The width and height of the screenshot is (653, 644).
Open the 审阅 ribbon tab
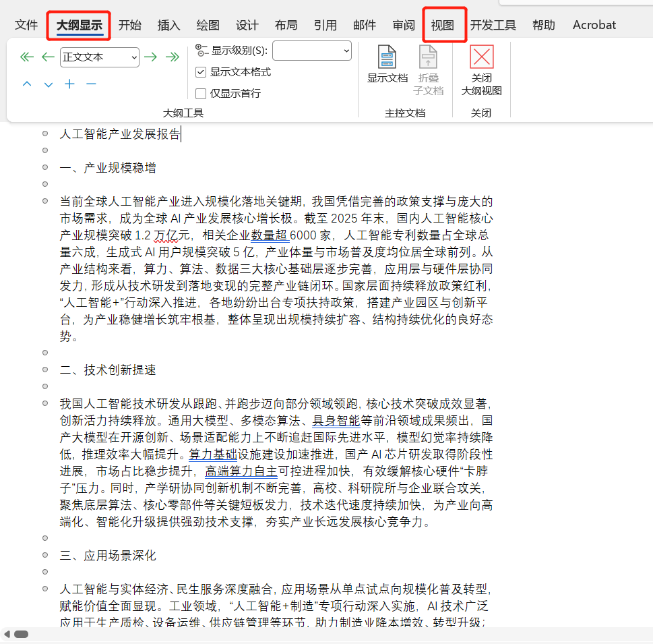point(404,25)
